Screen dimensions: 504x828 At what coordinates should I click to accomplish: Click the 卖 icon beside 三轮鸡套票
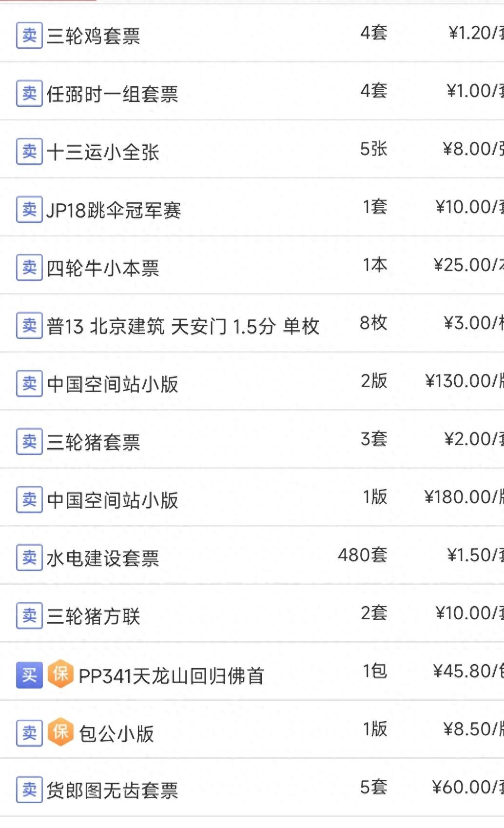click(29, 36)
